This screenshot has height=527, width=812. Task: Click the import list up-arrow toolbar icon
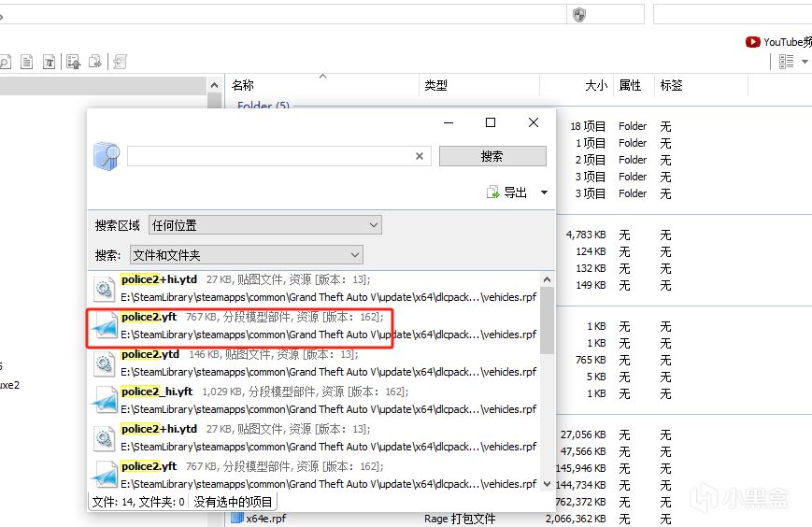74,62
